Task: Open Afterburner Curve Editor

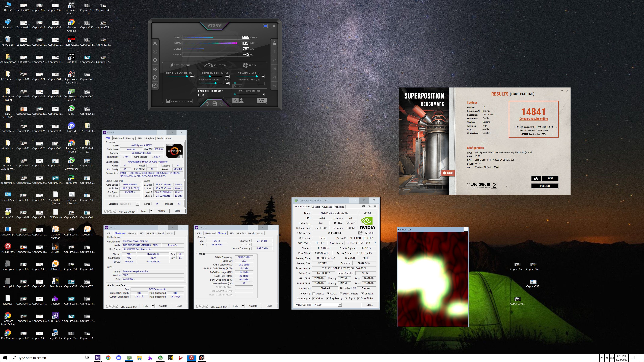Action: click(179, 101)
